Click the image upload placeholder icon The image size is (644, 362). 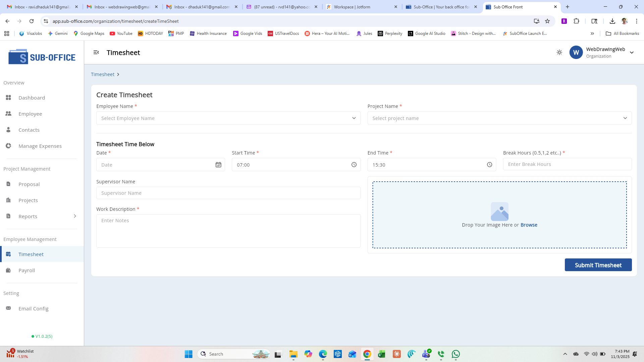(x=499, y=212)
